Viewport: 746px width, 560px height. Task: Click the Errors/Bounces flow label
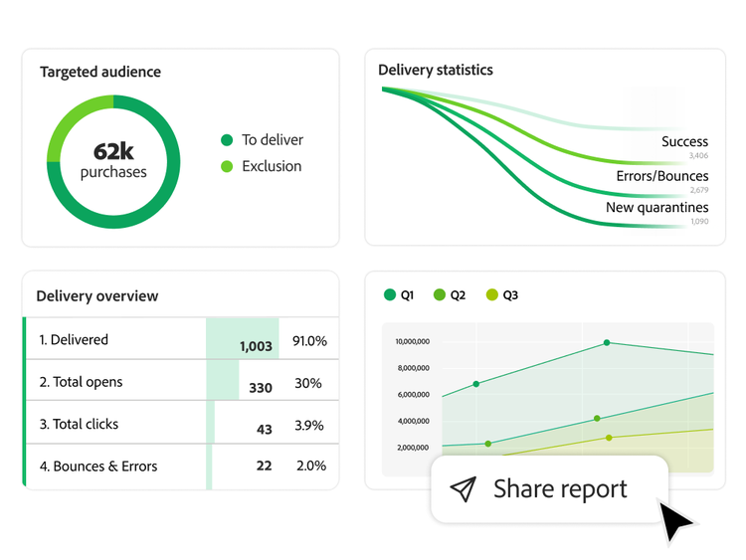[x=661, y=176]
